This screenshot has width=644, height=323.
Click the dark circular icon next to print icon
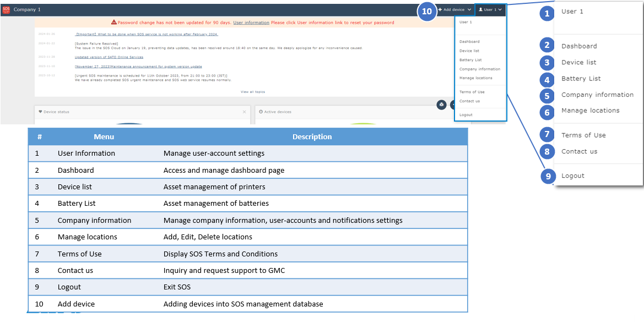point(453,105)
